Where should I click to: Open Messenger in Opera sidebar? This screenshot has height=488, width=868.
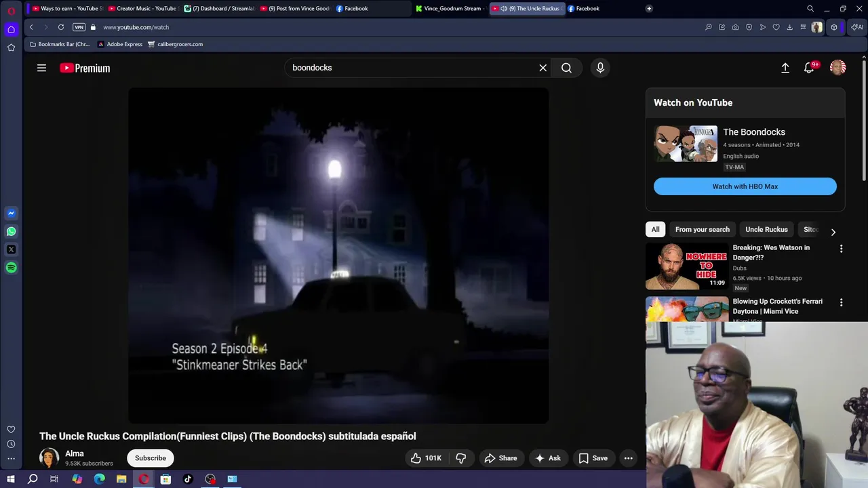(x=11, y=213)
